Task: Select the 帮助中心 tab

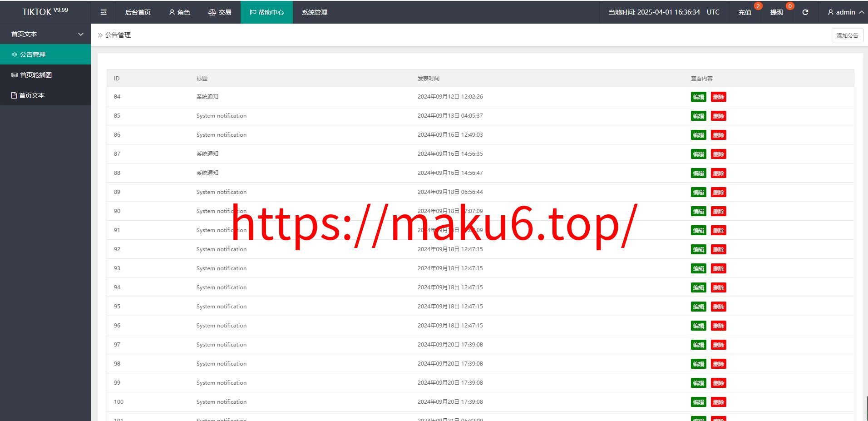Action: (x=266, y=12)
